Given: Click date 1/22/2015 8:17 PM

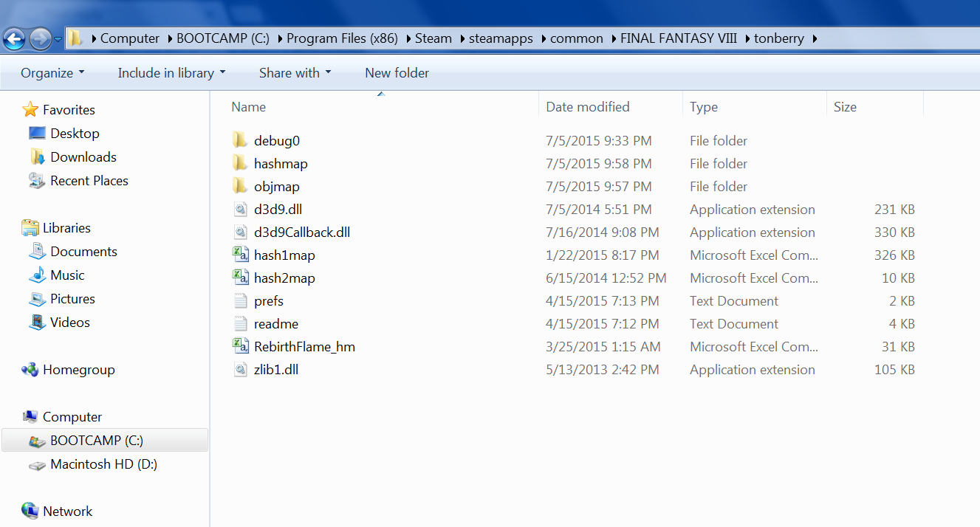Looking at the screenshot, I should click(603, 255).
